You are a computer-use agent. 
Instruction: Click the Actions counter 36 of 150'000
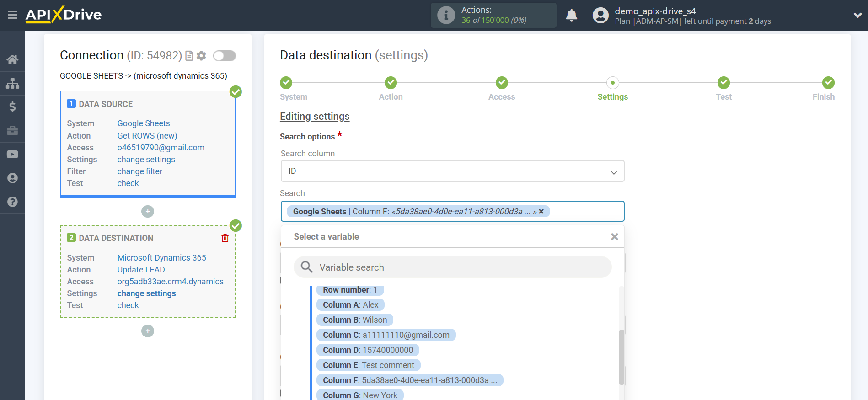[494, 20]
